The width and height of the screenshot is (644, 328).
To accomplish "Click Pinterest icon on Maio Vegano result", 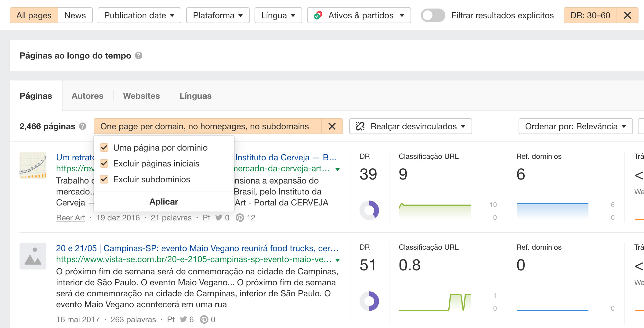I will pyautogui.click(x=204, y=319).
